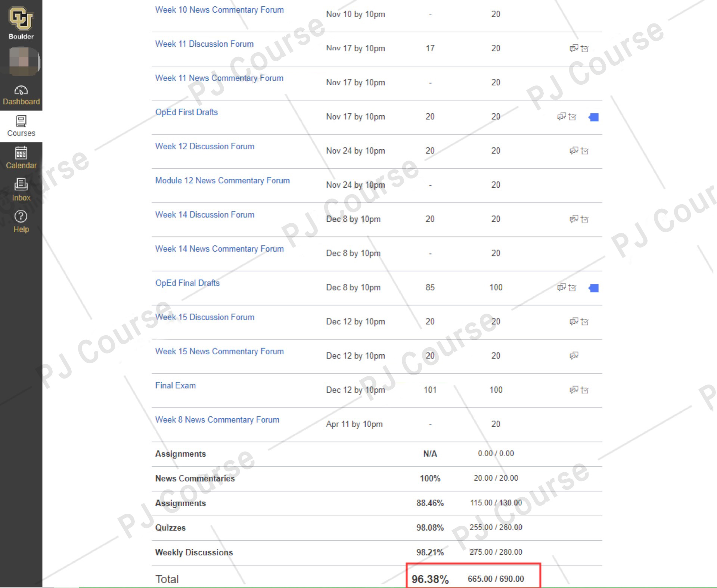This screenshot has height=588, width=717.
Task: Select the Total percentage 96.38%
Action: pyautogui.click(x=430, y=579)
